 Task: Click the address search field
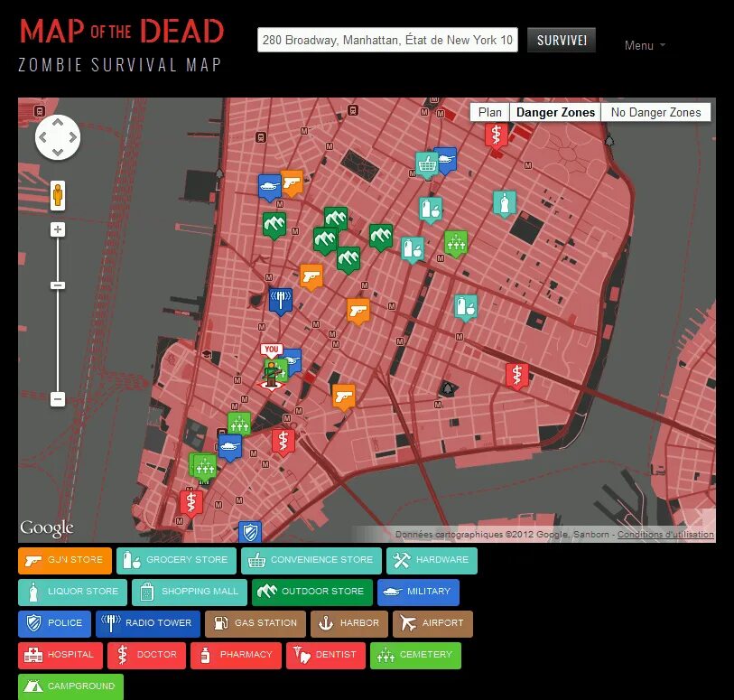(x=387, y=40)
